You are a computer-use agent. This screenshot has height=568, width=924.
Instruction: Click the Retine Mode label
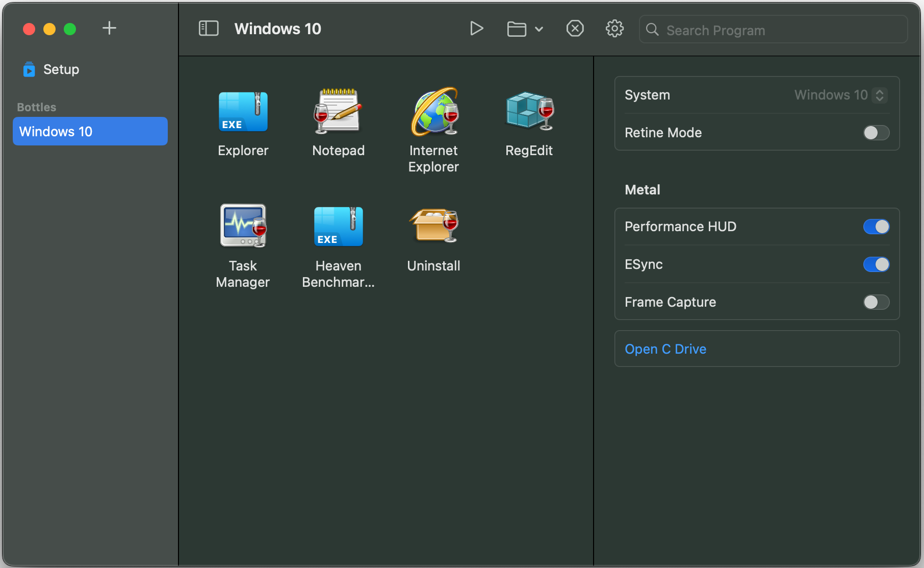click(663, 133)
